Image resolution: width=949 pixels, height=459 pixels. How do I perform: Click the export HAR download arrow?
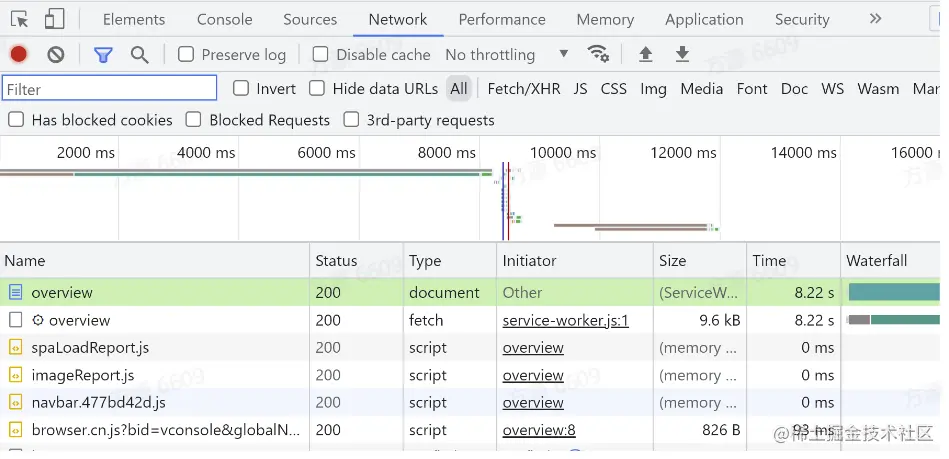click(683, 55)
